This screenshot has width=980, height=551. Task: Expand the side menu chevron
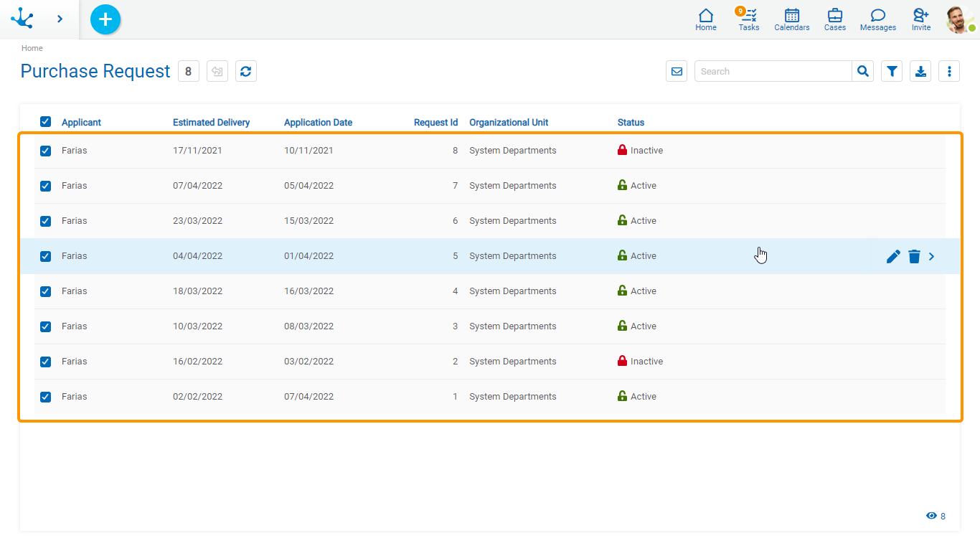click(60, 19)
